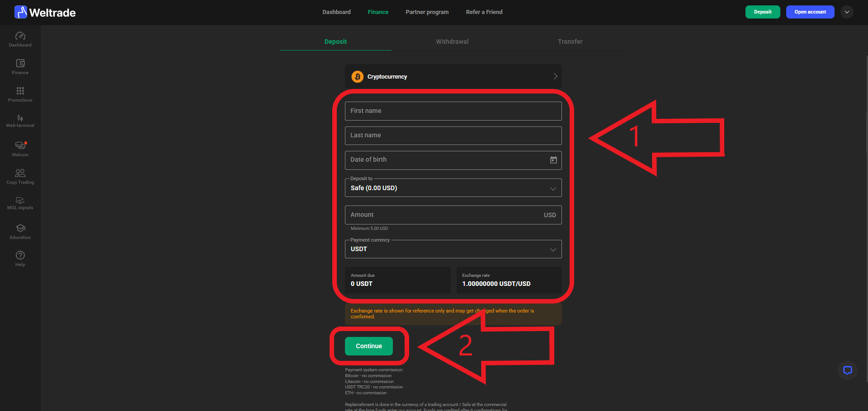
Task: Launch Web-terminal from the sidebar
Action: 20,121
